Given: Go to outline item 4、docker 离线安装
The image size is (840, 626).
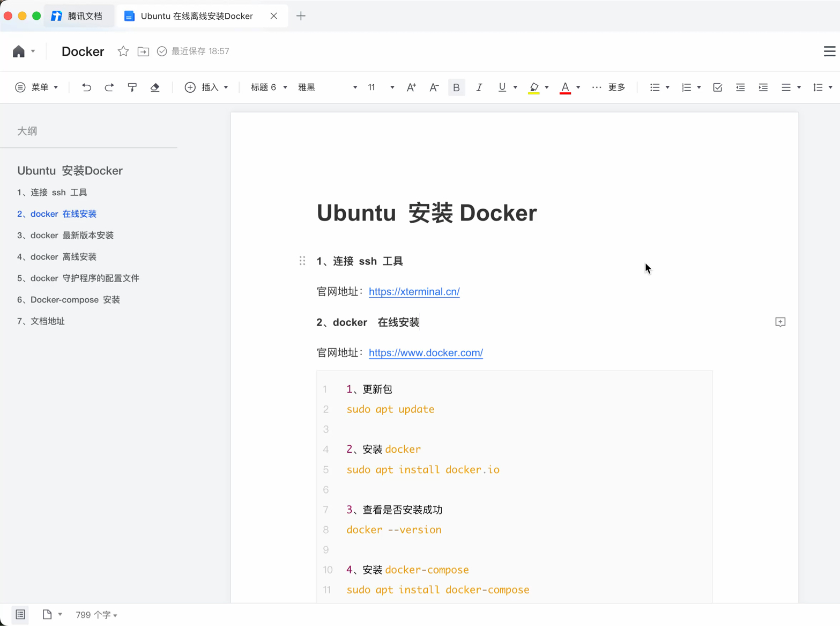Looking at the screenshot, I should coord(57,256).
